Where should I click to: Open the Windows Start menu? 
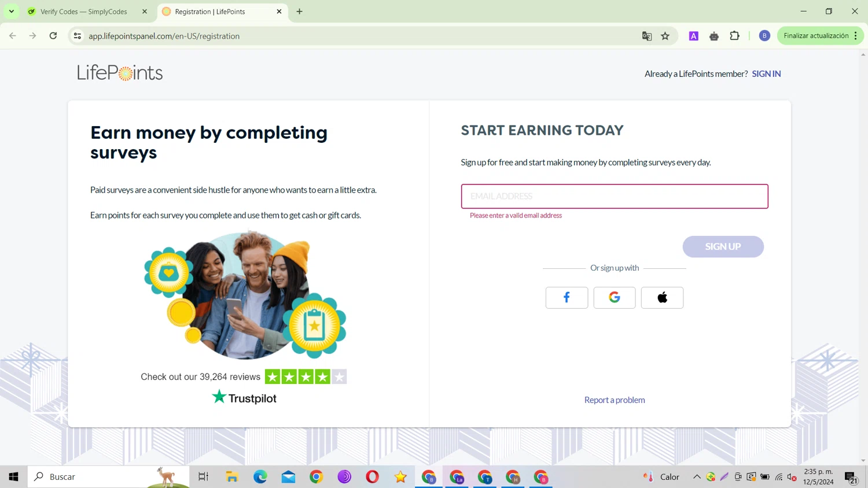(x=14, y=477)
